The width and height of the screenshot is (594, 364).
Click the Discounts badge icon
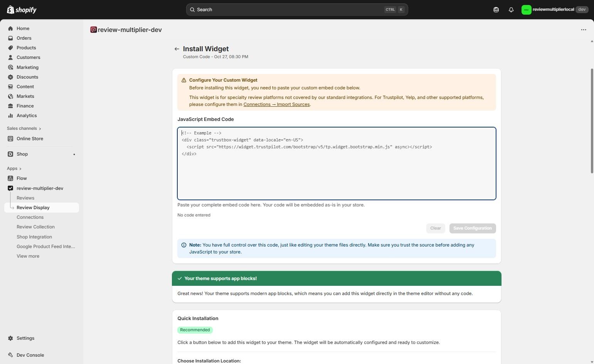click(10, 77)
